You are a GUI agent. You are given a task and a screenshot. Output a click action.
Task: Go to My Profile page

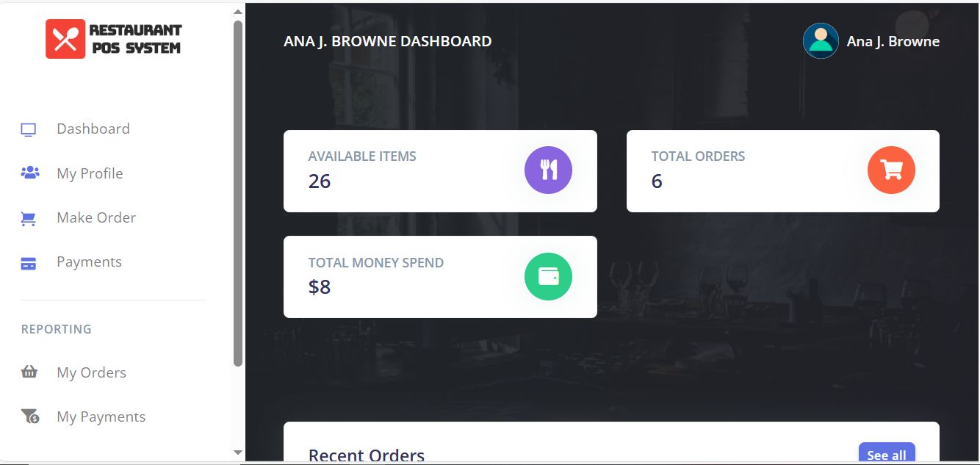click(90, 173)
